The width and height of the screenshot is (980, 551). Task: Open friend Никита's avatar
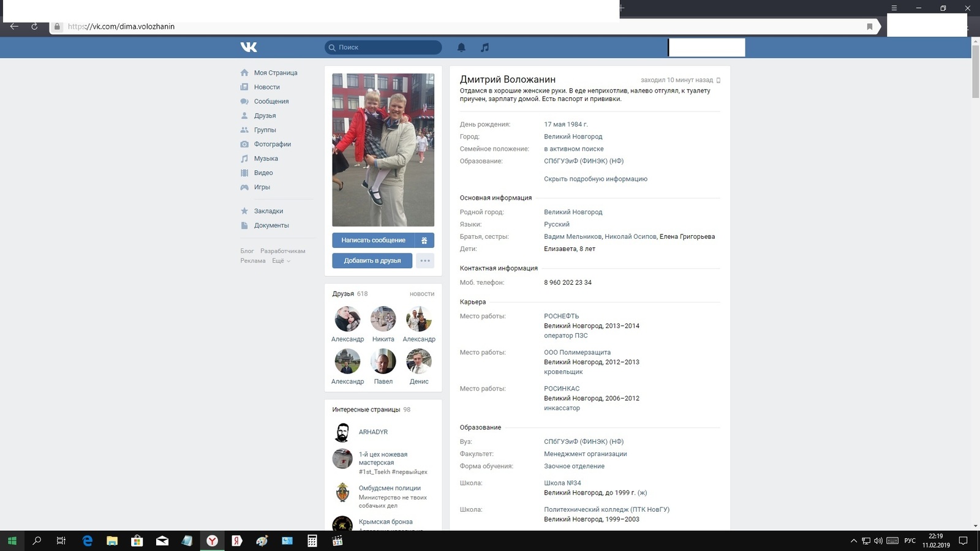pos(383,319)
